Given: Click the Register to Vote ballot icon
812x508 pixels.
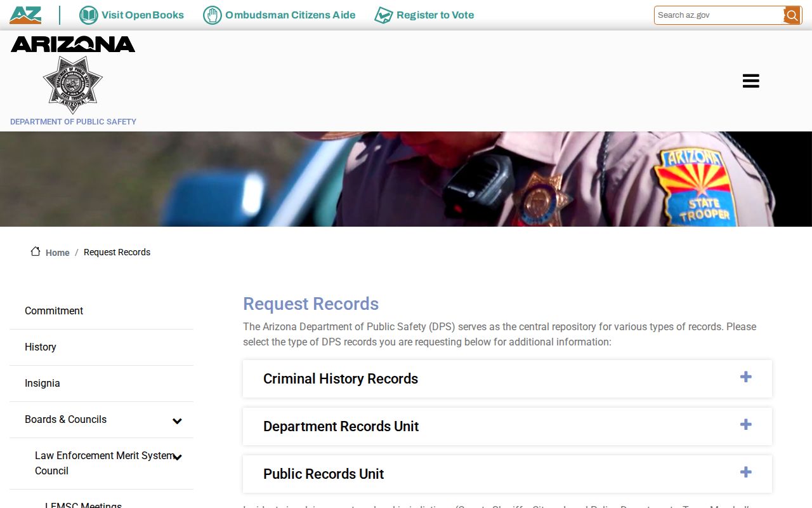Looking at the screenshot, I should tap(383, 15).
